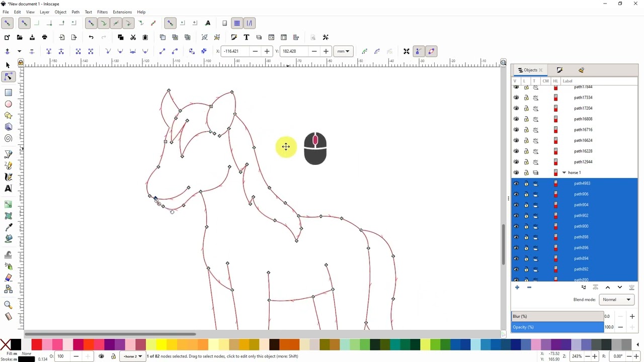Select the Ellipse tool

(x=8, y=104)
